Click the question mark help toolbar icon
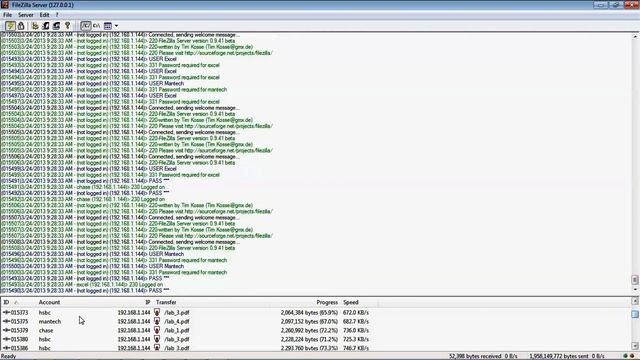The image size is (640, 360). pos(67,26)
